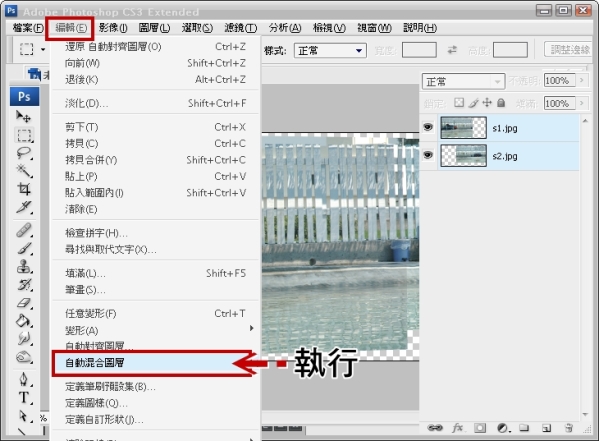Click the Ps logo atop the toolbox
This screenshot has height=441, width=599.
24,96
